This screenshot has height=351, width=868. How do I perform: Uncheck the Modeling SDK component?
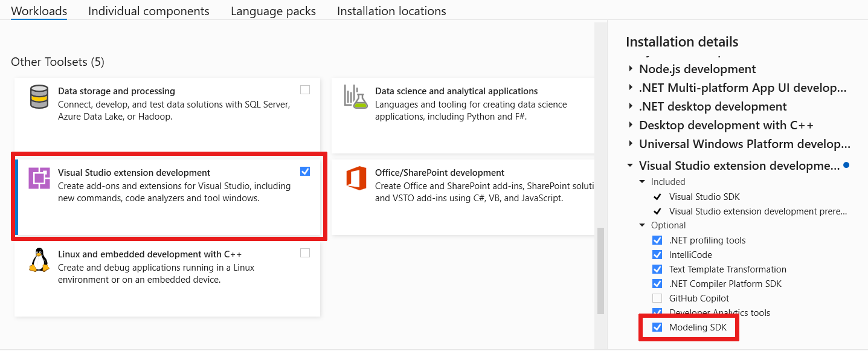tap(657, 327)
